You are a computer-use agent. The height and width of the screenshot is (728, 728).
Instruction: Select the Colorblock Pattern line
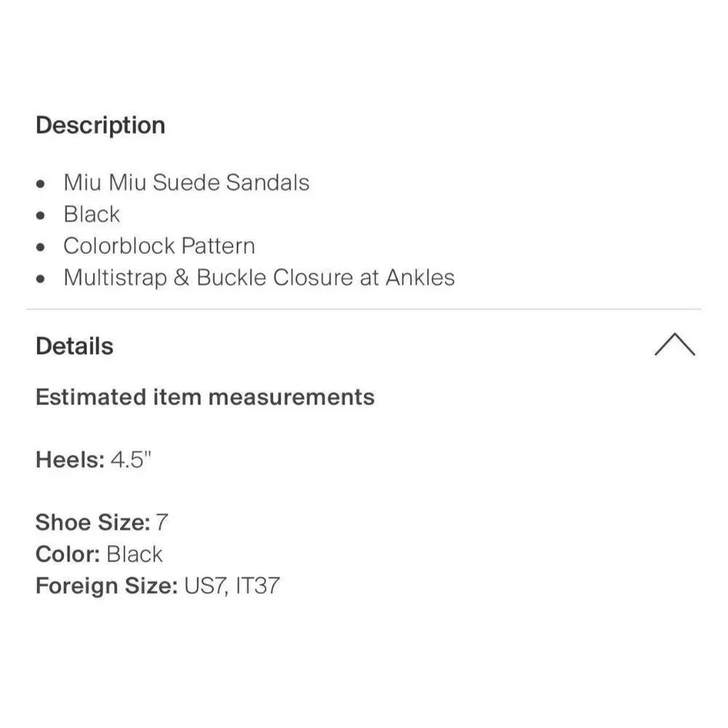click(x=159, y=246)
